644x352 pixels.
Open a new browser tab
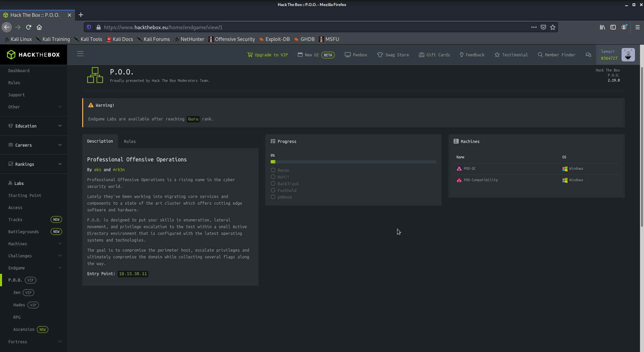81,15
